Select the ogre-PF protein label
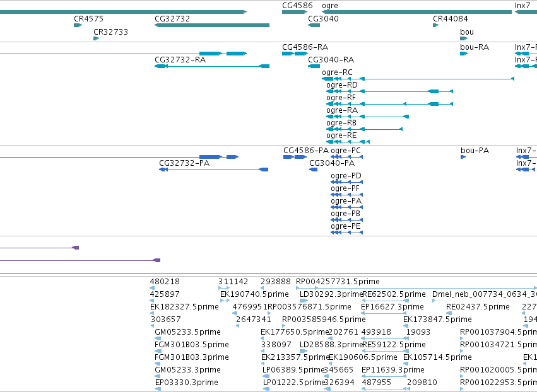This screenshot has height=392, width=537. tap(345, 189)
